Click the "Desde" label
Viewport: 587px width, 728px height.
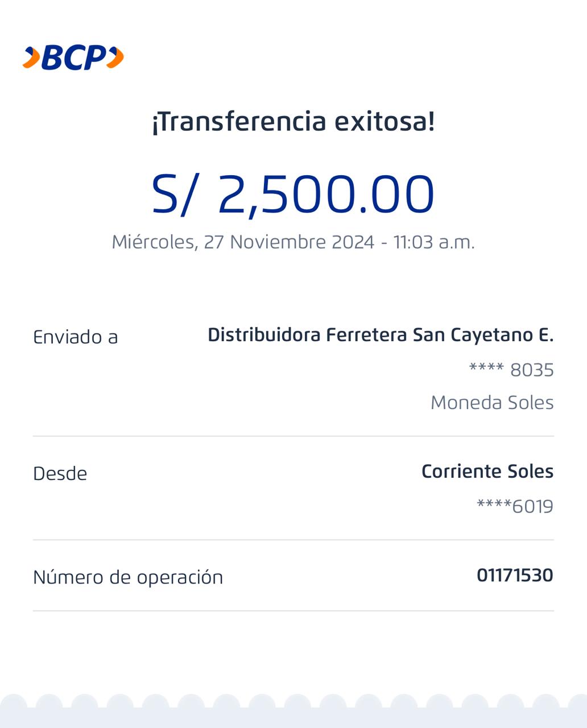click(x=60, y=474)
